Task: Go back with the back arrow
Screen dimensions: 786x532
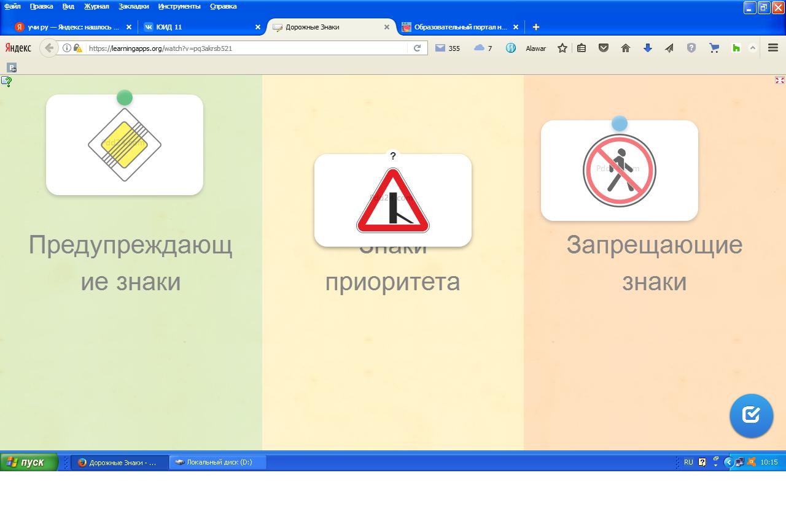Action: 49,48
